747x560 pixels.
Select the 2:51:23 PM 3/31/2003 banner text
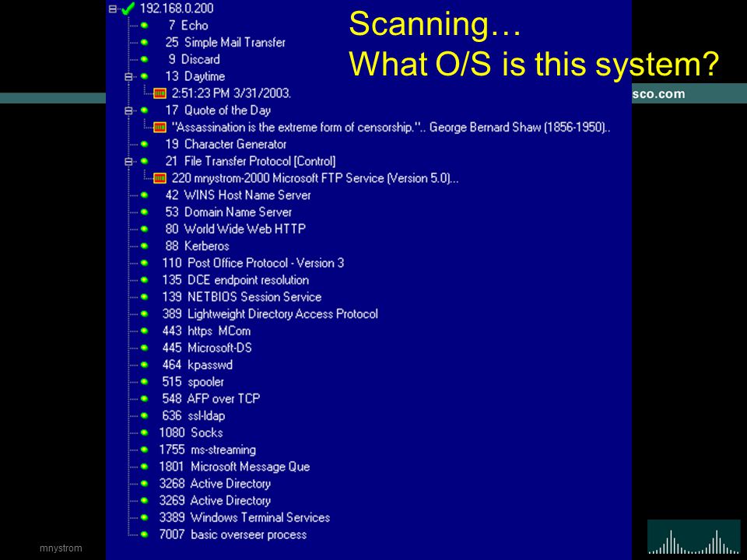(231, 93)
